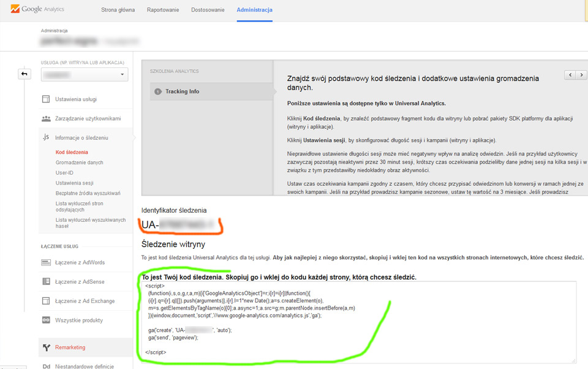588x369 pixels.
Task: Click the Google Analytics logo
Action: pos(37,9)
